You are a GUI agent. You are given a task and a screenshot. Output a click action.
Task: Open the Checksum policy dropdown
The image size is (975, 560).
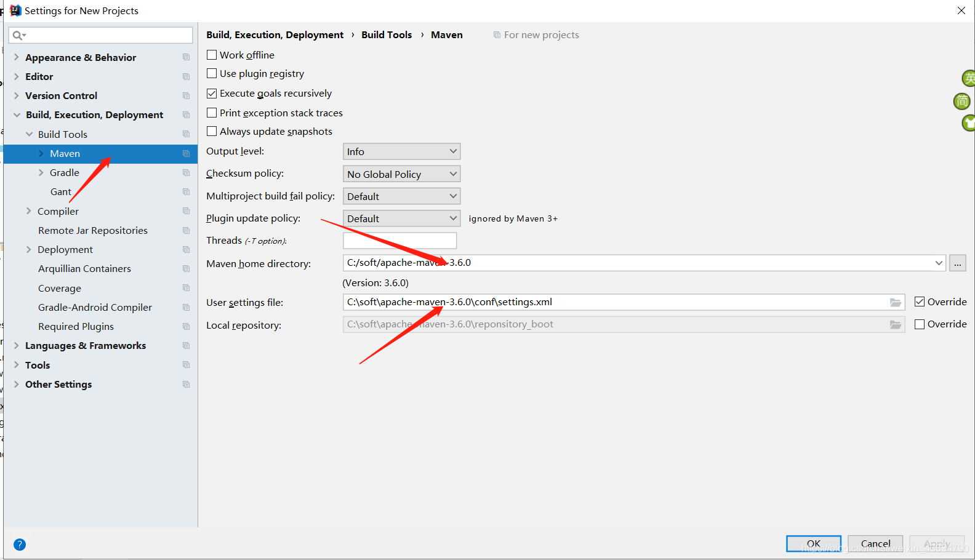click(x=401, y=174)
